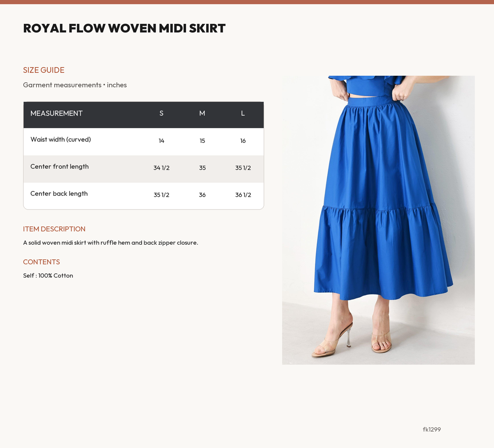This screenshot has height=448, width=494.
Task: Click center front length 35 cell for M
Action: (x=202, y=168)
